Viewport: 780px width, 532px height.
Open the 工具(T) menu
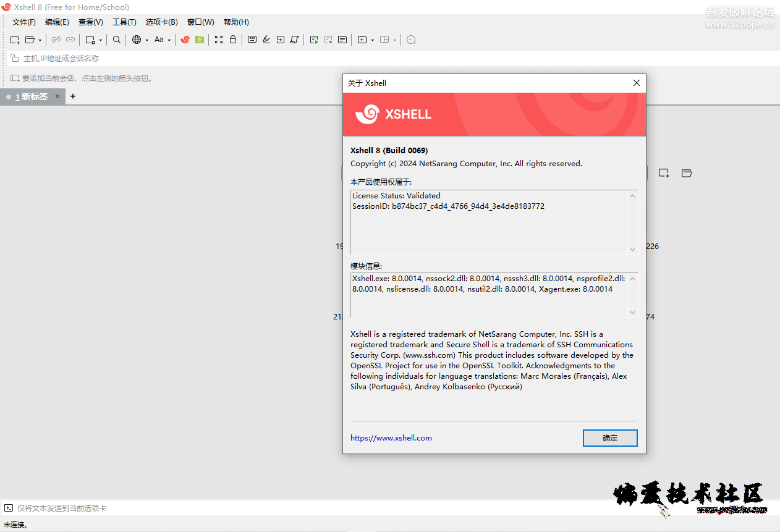(124, 22)
